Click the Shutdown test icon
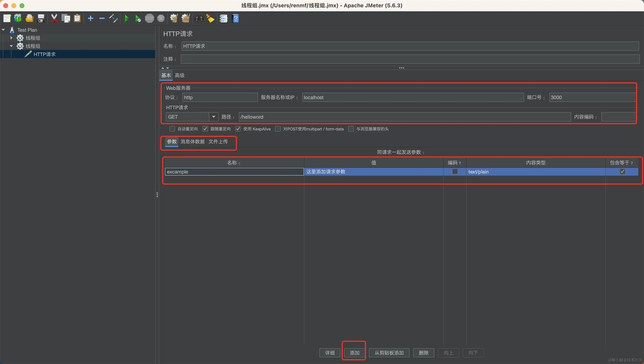This screenshot has height=364, width=644. (161, 18)
